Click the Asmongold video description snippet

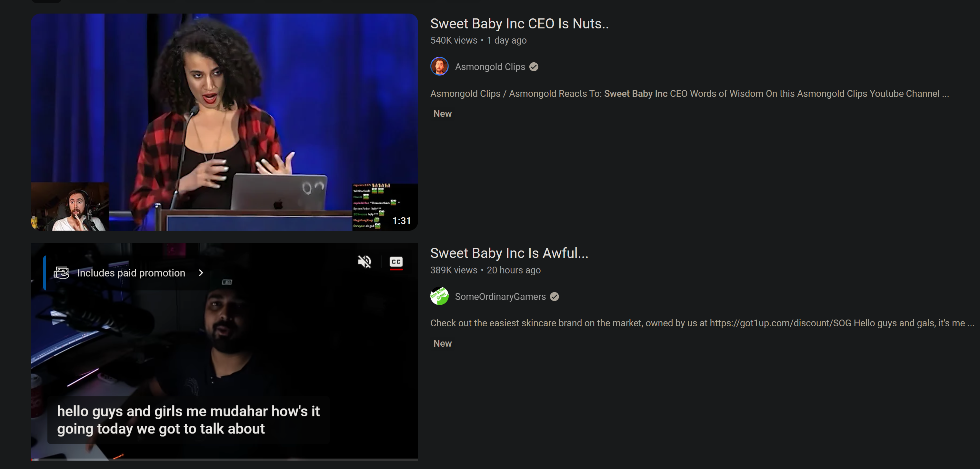(689, 94)
